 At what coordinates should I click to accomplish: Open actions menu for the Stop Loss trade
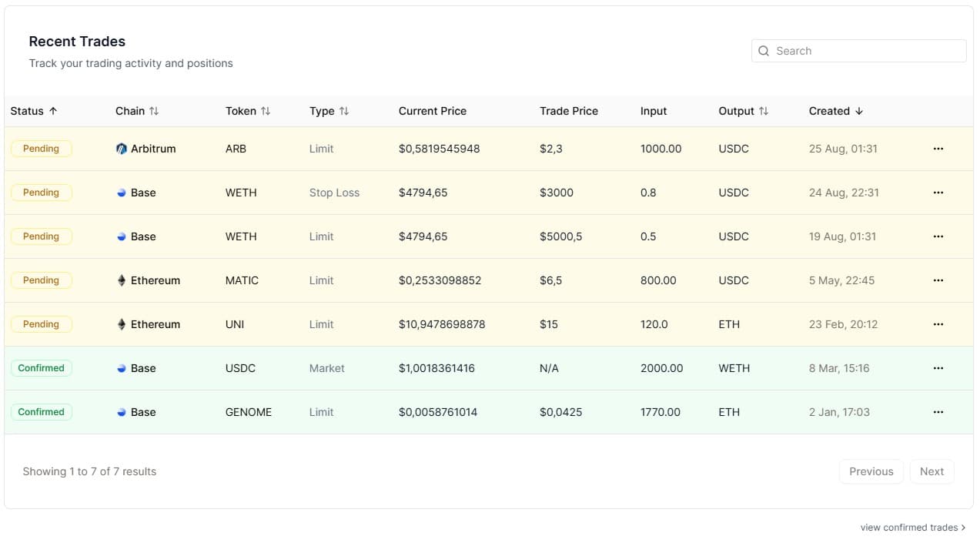pos(938,193)
